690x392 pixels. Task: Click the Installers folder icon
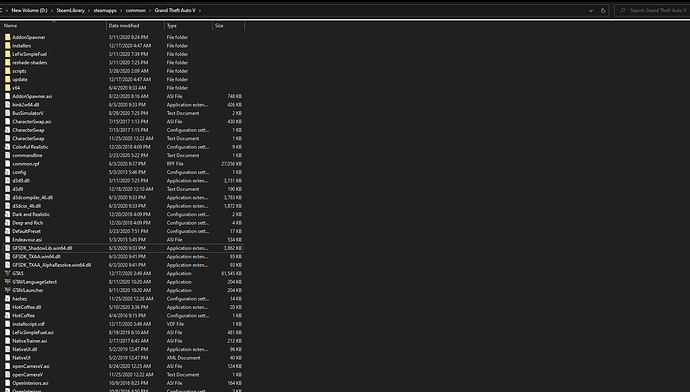coord(7,45)
